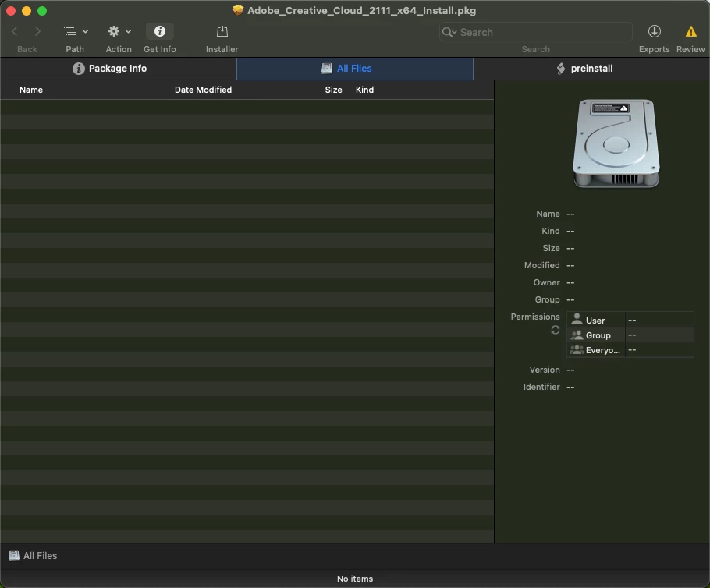Open the search options magnifier dropdown
Image resolution: width=710 pixels, height=588 pixels.
tap(449, 32)
